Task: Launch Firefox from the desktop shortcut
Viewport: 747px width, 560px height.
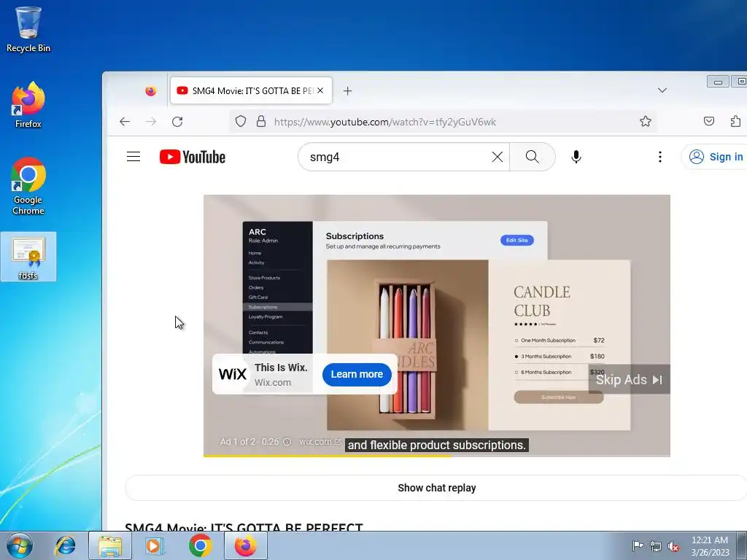Action: pos(28,105)
